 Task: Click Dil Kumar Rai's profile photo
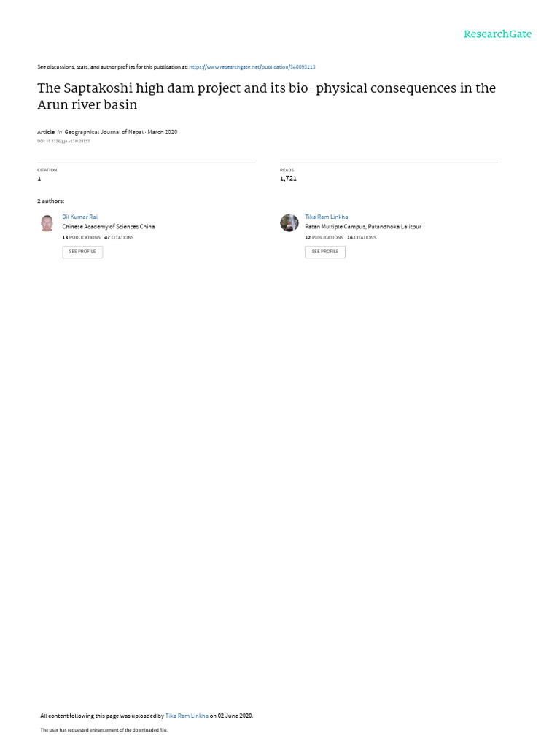point(47,223)
